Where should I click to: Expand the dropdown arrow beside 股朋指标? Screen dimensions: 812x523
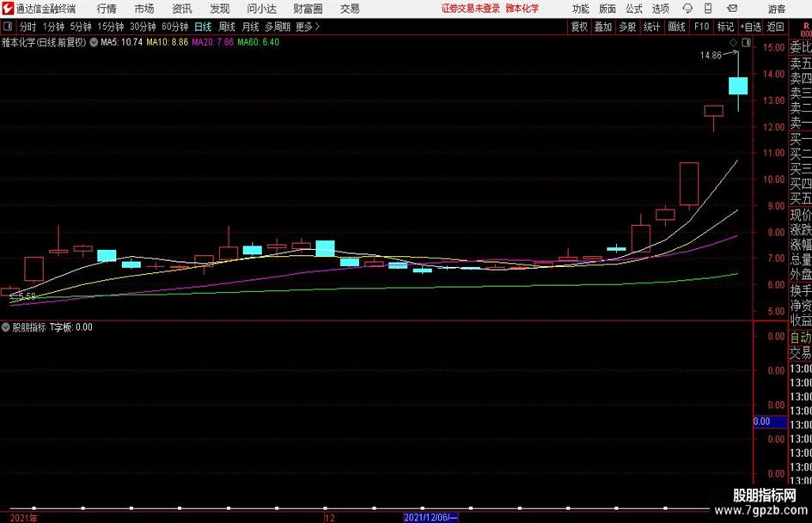coord(6,327)
